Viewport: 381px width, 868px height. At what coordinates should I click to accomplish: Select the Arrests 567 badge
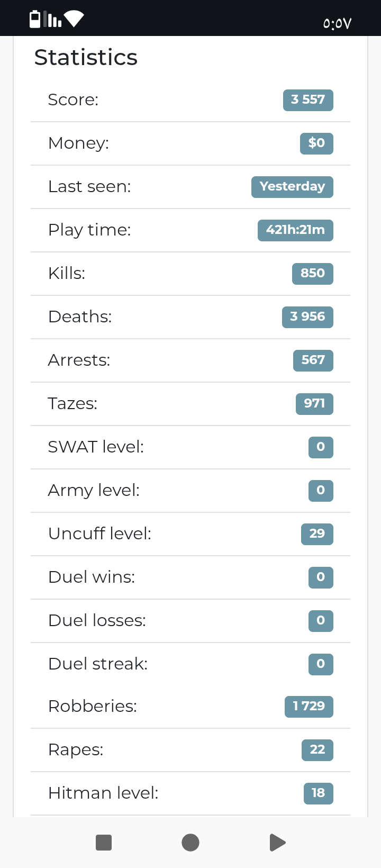pos(313,360)
